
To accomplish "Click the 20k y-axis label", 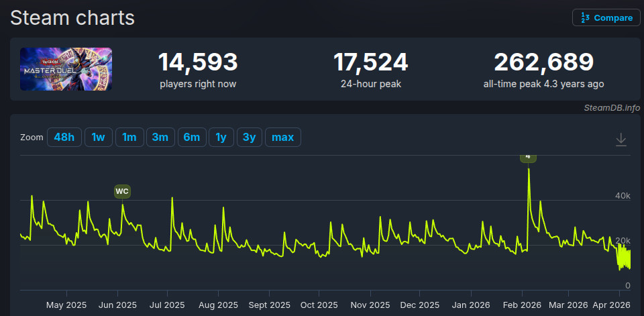I will coord(623,240).
